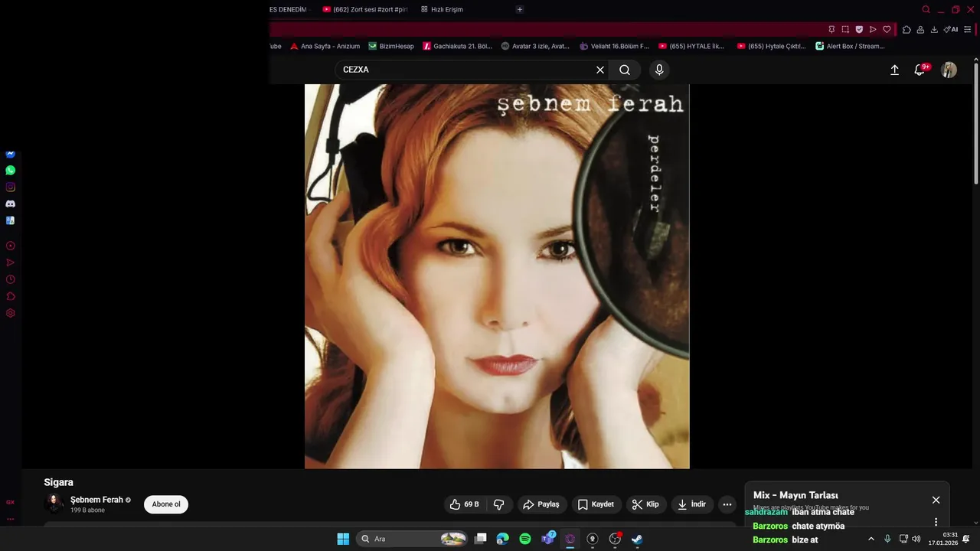Image resolution: width=980 pixels, height=551 pixels.
Task: Open a new tab with plus button
Action: tap(520, 9)
